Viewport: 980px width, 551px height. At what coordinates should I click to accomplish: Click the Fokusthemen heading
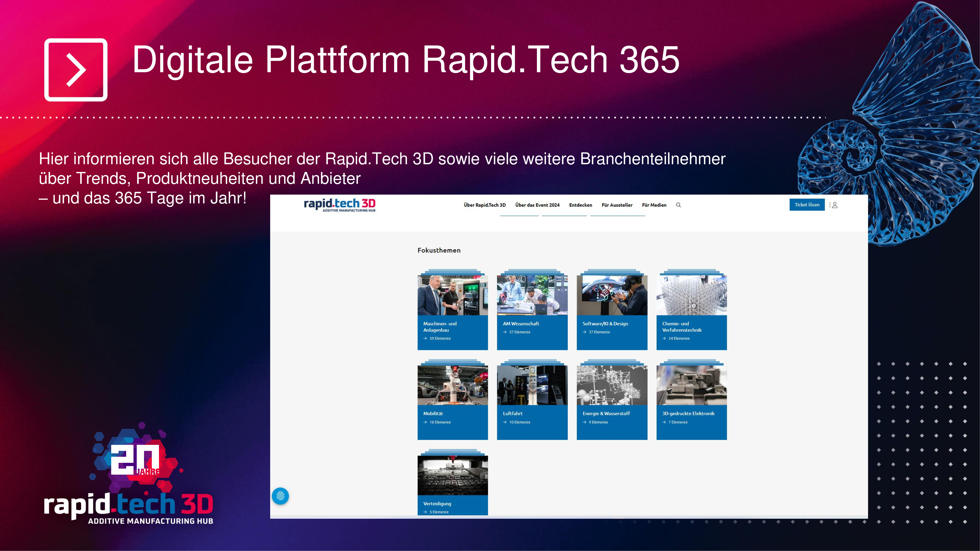tap(439, 250)
